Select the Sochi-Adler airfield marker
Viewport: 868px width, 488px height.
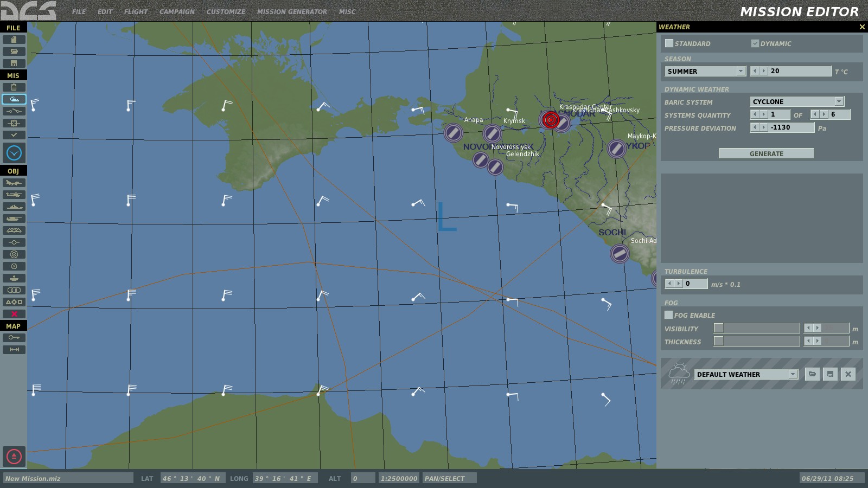(x=620, y=253)
